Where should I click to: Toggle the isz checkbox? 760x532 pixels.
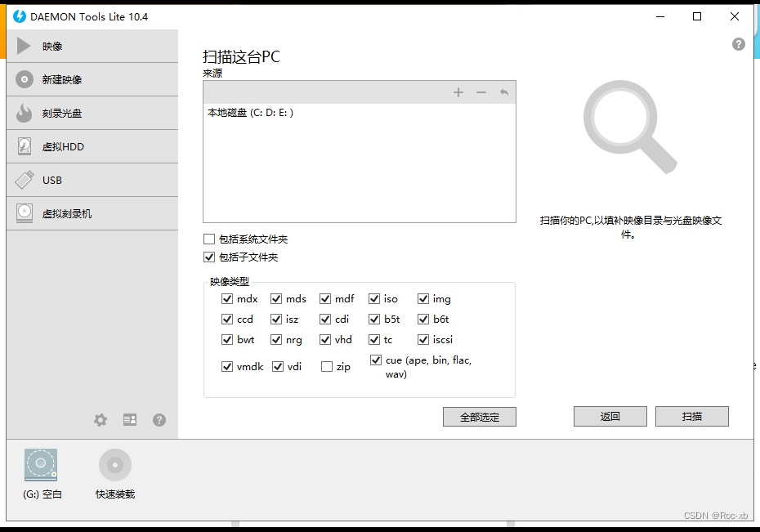coord(275,319)
